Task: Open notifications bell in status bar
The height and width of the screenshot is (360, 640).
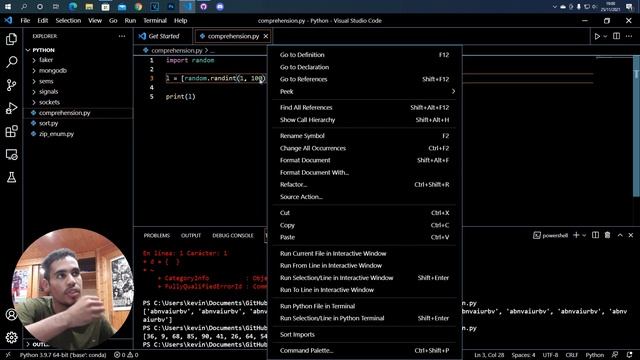Action: tap(629, 355)
